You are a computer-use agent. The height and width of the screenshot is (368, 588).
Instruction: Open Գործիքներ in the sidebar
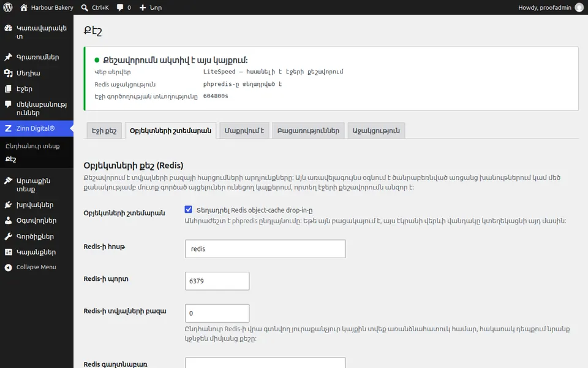click(37, 237)
